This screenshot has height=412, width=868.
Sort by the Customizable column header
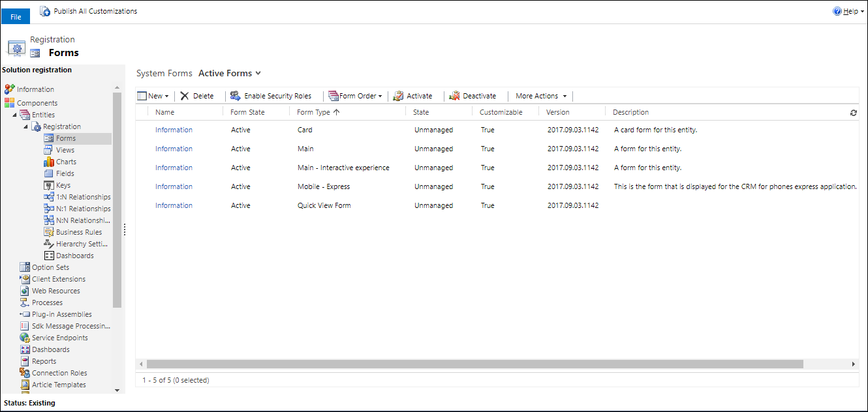[x=501, y=112]
